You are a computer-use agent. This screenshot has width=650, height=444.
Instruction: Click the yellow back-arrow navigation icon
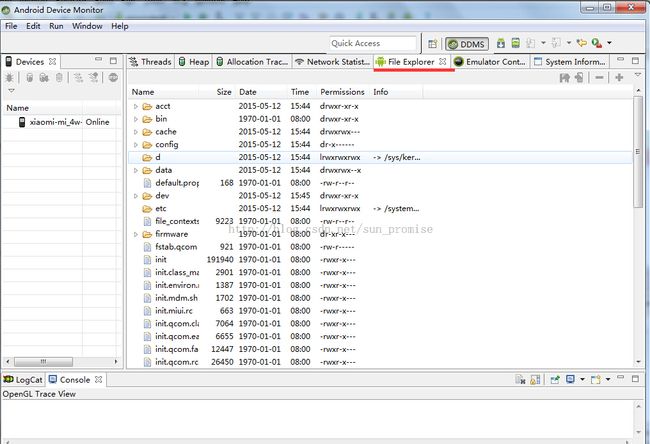pos(582,43)
